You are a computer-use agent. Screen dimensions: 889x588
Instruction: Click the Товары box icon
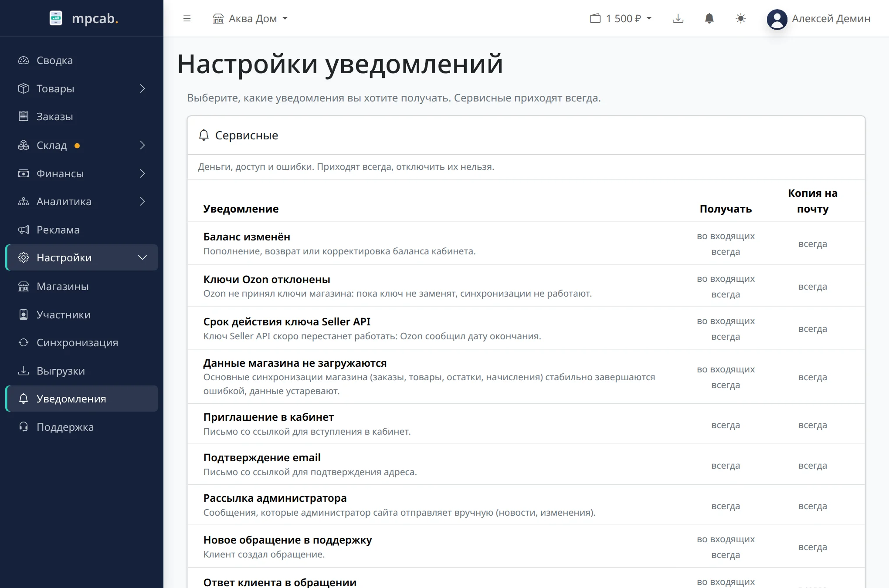pyautogui.click(x=24, y=88)
